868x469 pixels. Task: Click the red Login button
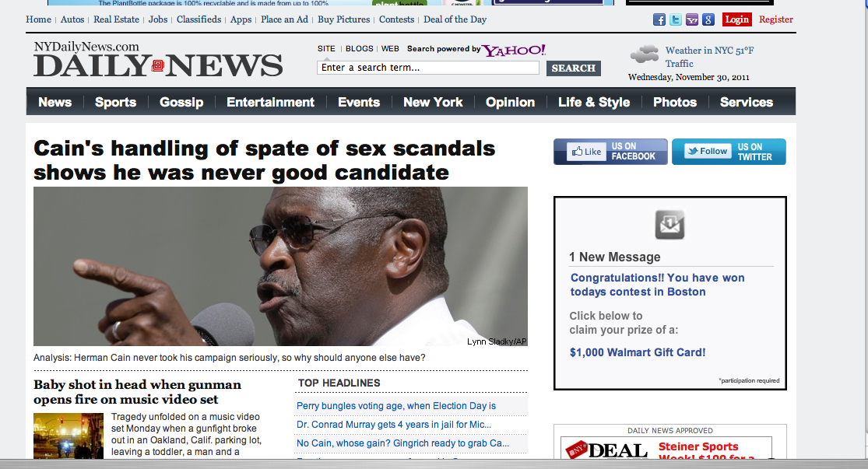coord(736,20)
